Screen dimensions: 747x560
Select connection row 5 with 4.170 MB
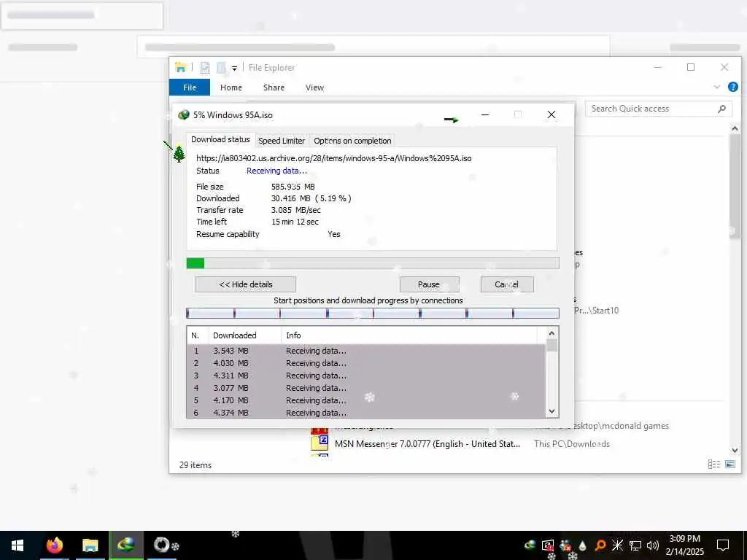click(366, 400)
